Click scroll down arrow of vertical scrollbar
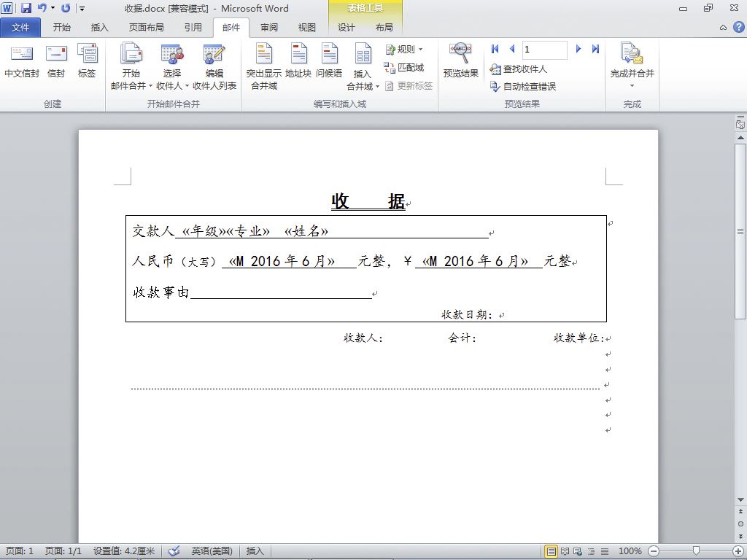The height and width of the screenshot is (560, 747). pyautogui.click(x=740, y=499)
